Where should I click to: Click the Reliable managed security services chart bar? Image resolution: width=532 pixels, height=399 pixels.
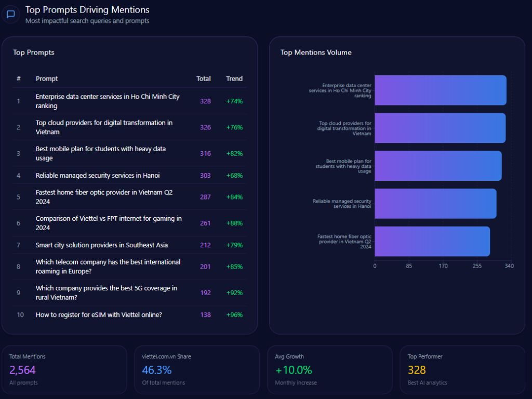click(435, 204)
